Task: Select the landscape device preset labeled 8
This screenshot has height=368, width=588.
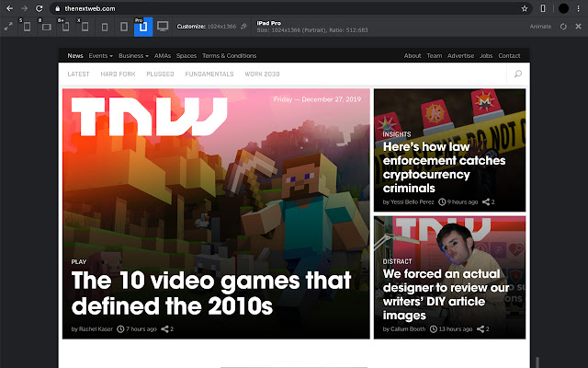Action: pos(46,27)
